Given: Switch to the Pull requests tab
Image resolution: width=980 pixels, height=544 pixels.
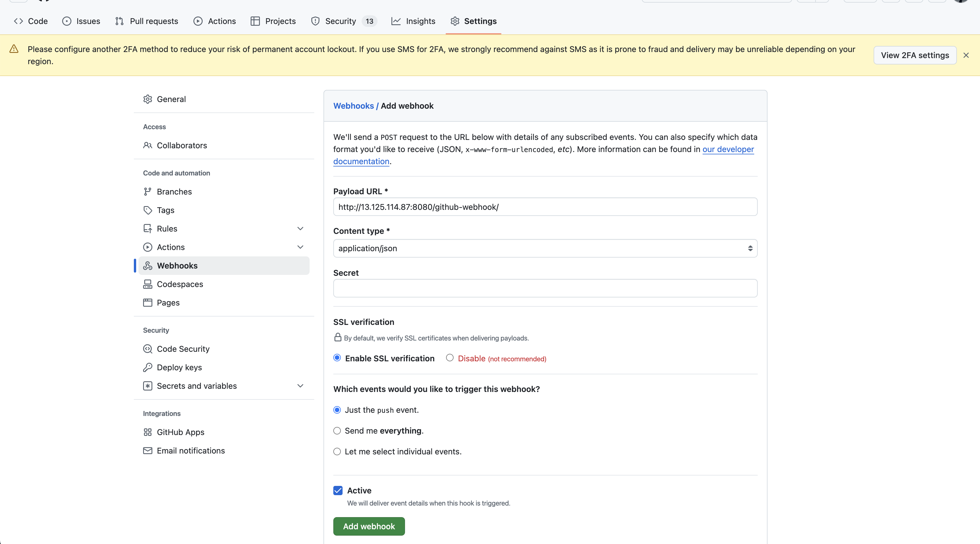Looking at the screenshot, I should tap(147, 21).
